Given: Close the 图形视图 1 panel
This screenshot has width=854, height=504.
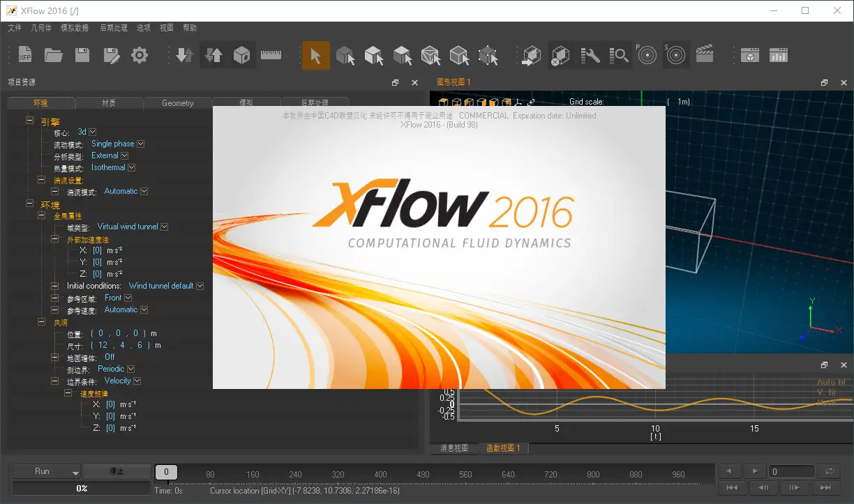Looking at the screenshot, I should [x=844, y=82].
